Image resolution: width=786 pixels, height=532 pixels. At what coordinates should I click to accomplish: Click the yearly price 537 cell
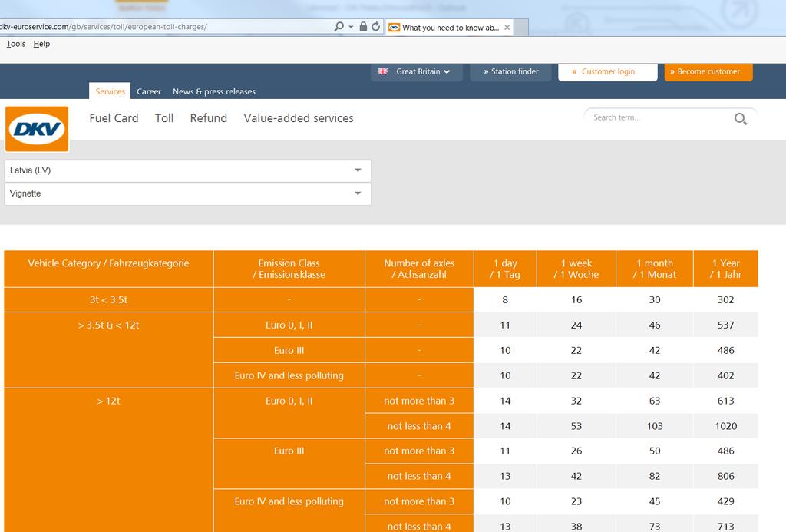pos(726,325)
